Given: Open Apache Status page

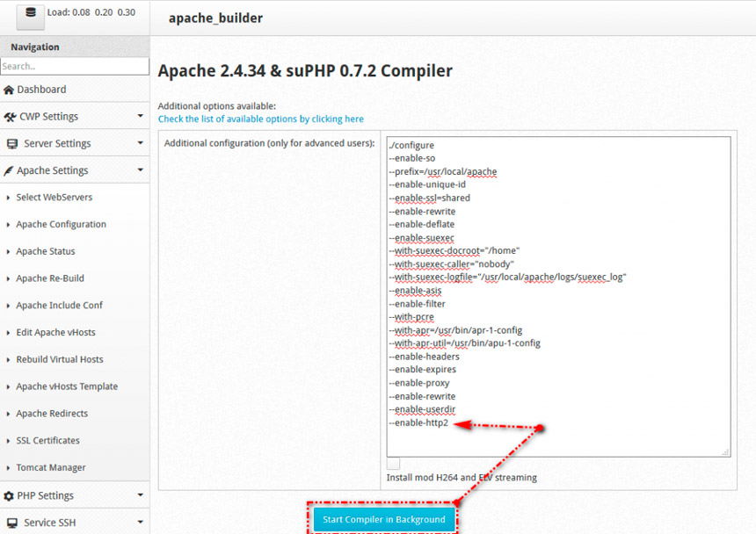Looking at the screenshot, I should pyautogui.click(x=46, y=251).
